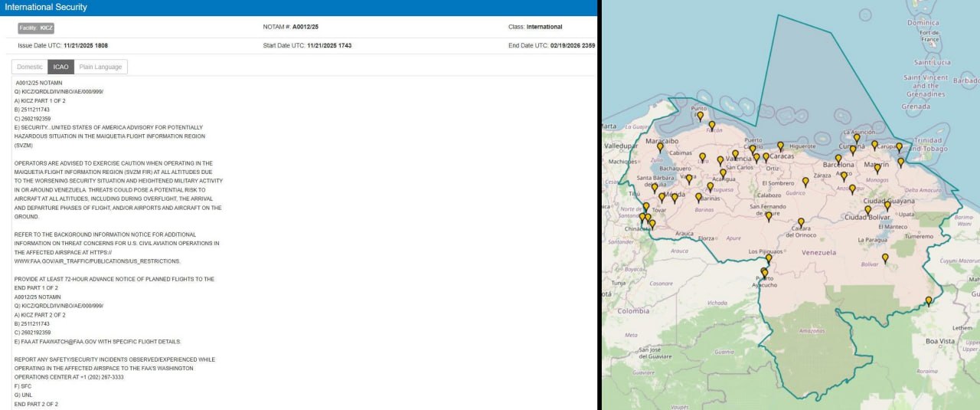Viewport: 980px width, 410px height.
Task: Click the yellow marker above the Falcón label
Action: [x=711, y=125]
